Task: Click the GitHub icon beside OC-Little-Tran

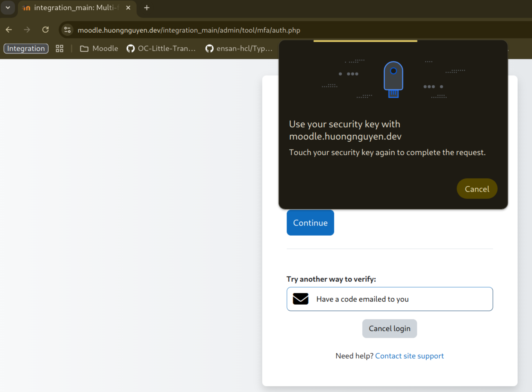Action: (x=131, y=49)
